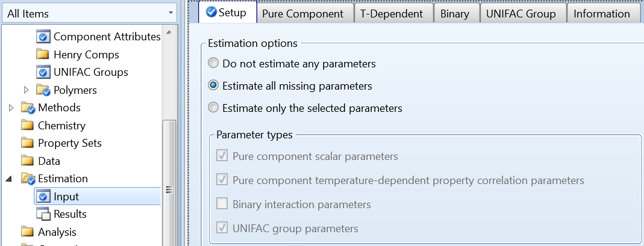The width and height of the screenshot is (644, 246).
Task: Switch to the Pure Component tab
Action: pos(303,13)
